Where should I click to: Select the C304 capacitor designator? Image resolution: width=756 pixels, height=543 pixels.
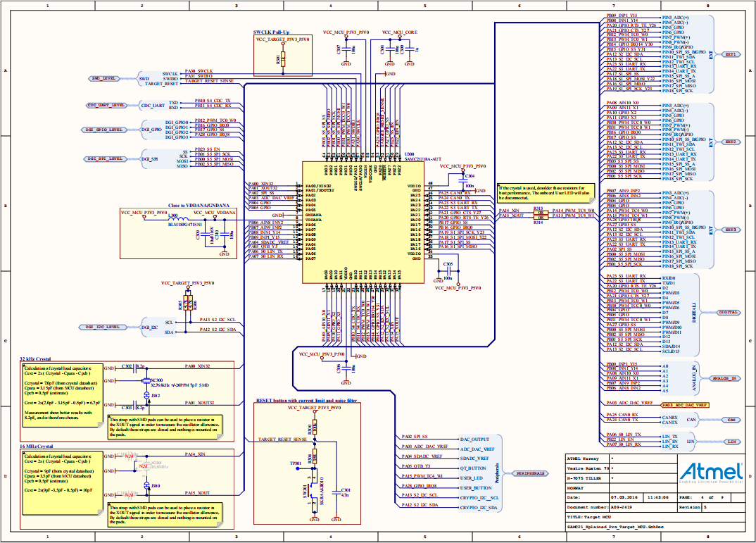(470, 176)
